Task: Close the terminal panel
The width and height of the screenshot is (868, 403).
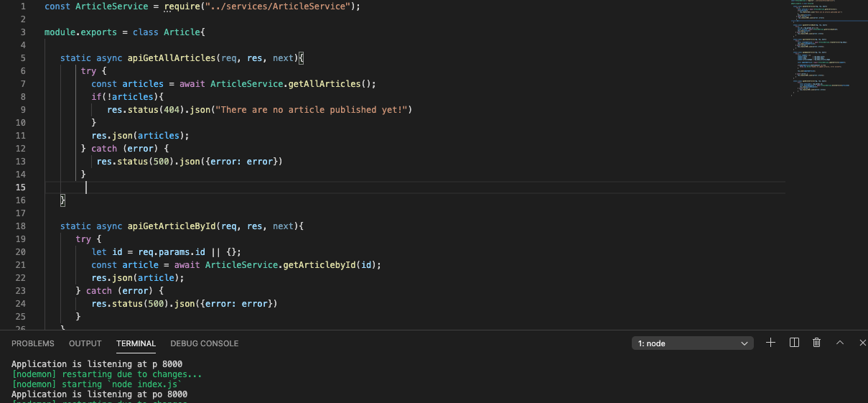Action: click(862, 343)
